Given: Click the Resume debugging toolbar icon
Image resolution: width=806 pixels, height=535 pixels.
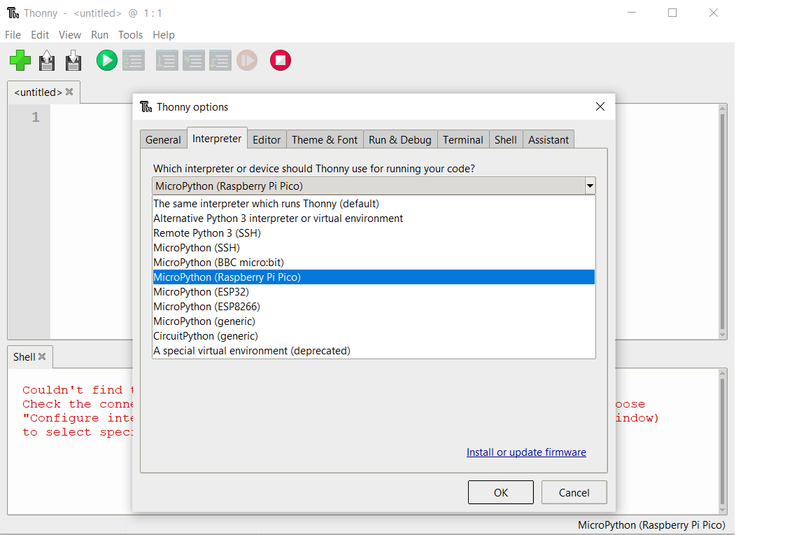Looking at the screenshot, I should click(247, 60).
